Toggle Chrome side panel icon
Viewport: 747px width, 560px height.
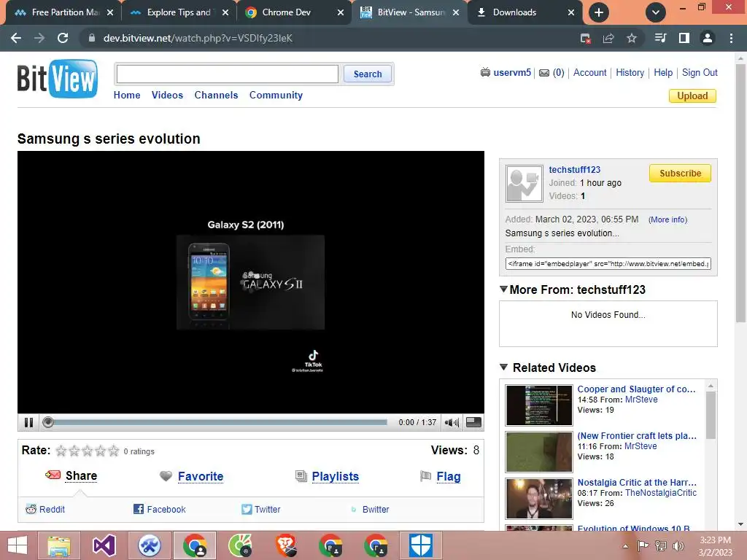pos(684,38)
